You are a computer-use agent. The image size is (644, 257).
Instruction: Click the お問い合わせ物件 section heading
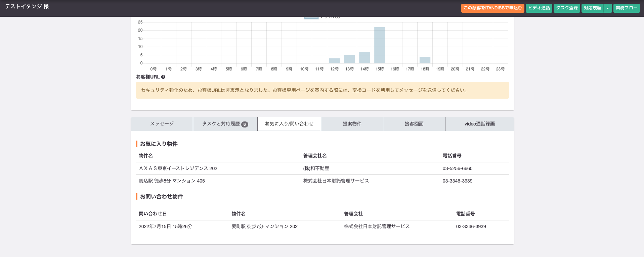162,197
